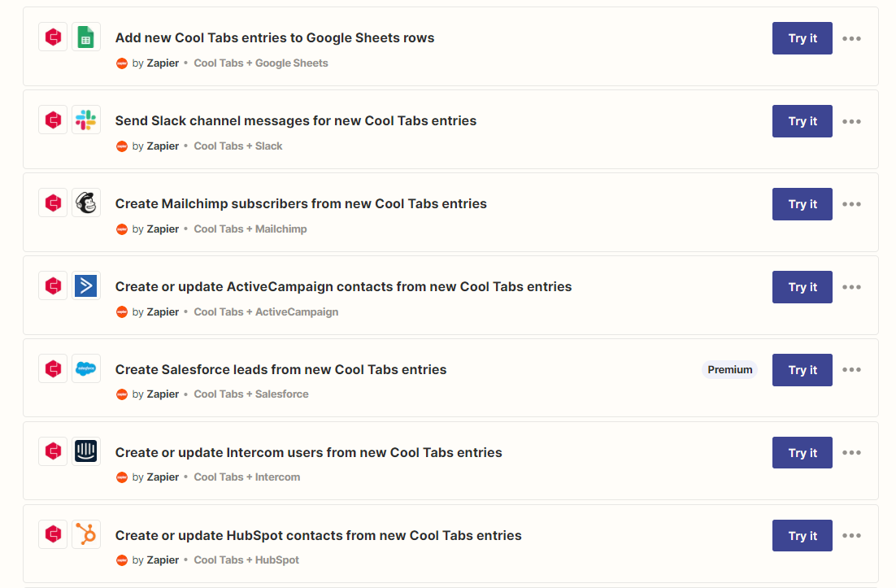
Task: Open the Intercom users zap title
Action: click(309, 452)
